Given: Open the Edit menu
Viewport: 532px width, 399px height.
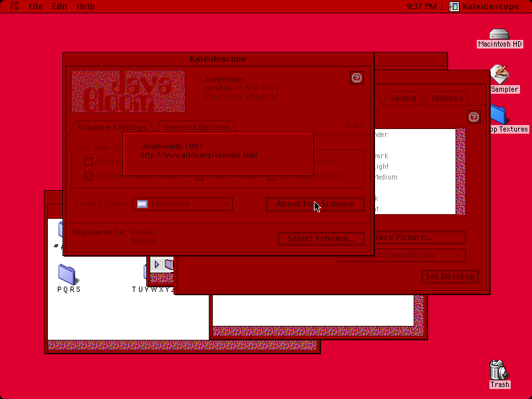Looking at the screenshot, I should click(x=60, y=7).
